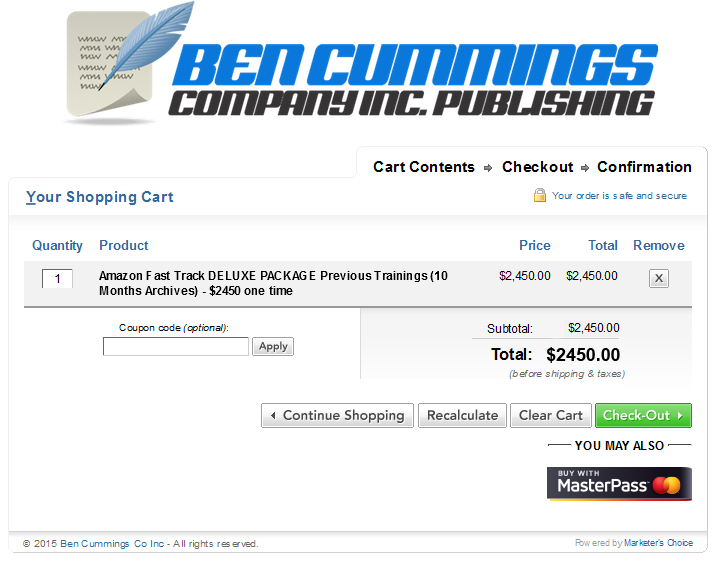Click the MasterCard circles logo
Viewport: 718px width, 566px height.
coord(666,485)
